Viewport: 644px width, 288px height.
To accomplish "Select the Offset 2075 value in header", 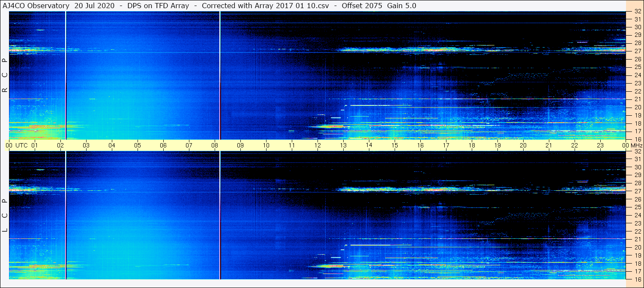I will (x=362, y=6).
